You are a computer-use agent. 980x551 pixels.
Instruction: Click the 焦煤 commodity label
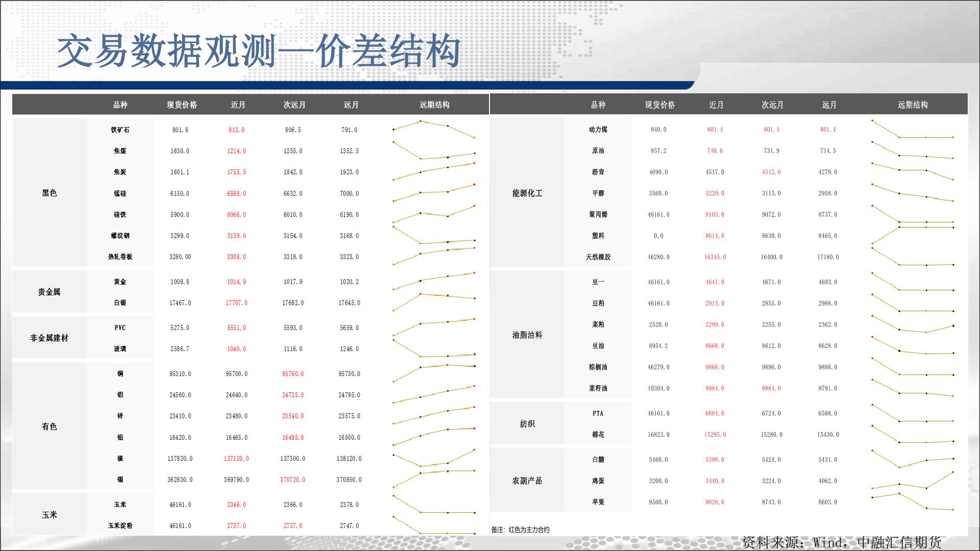click(120, 151)
